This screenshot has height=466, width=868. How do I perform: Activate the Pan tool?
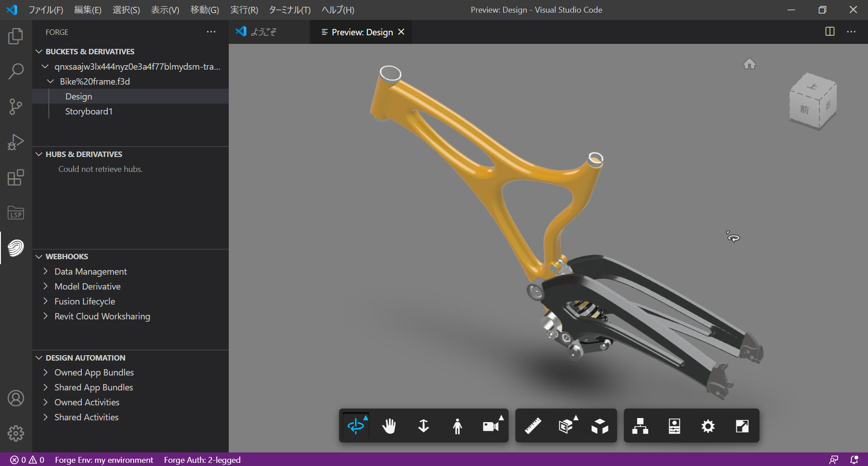tap(389, 425)
